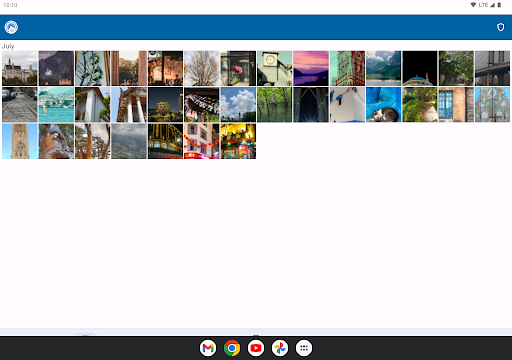View the clock tower photo
The image size is (512, 360).
pos(275,68)
